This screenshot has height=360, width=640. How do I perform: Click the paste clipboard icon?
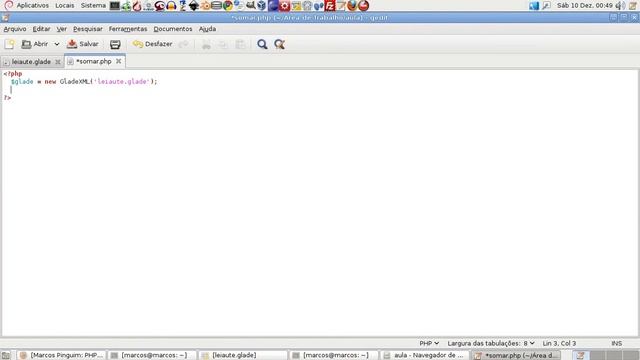(x=240, y=44)
